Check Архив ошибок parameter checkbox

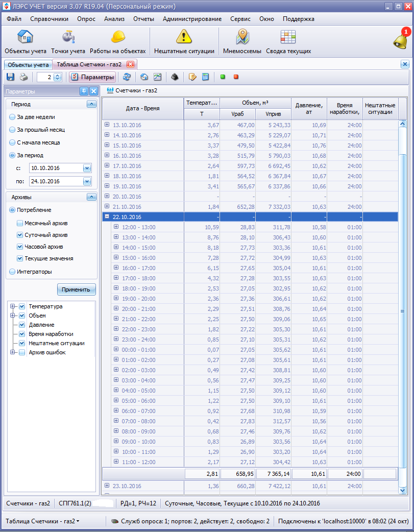tap(22, 352)
